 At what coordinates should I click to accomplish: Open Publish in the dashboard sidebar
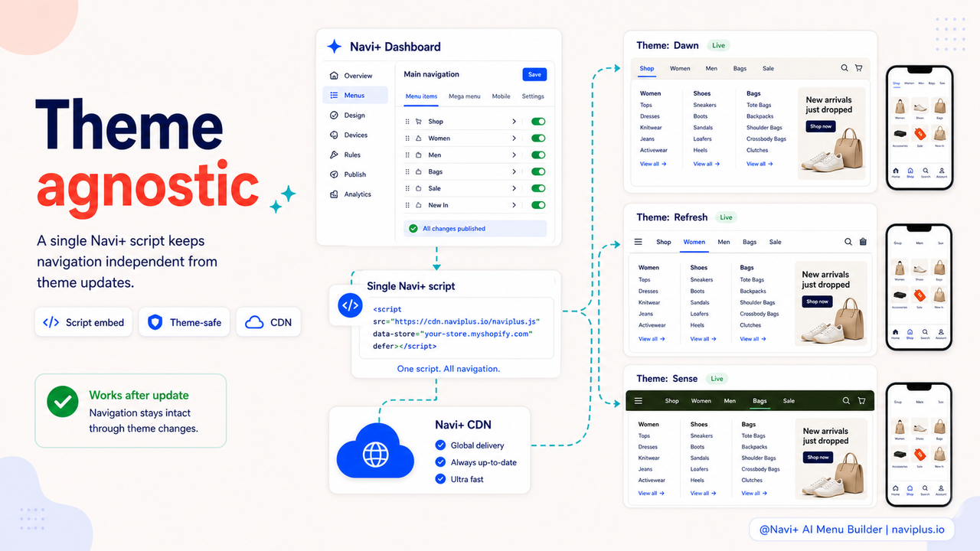(x=355, y=174)
